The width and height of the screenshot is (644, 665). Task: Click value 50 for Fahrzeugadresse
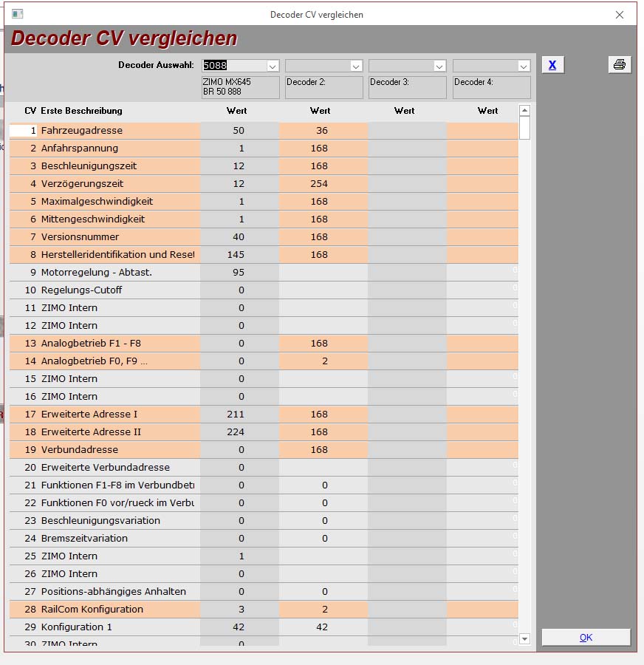(239, 131)
